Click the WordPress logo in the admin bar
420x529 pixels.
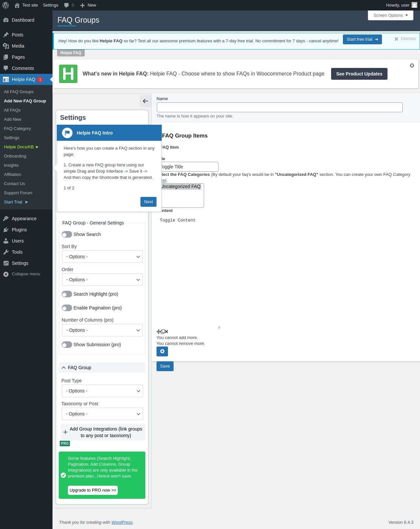pyautogui.click(x=6, y=5)
